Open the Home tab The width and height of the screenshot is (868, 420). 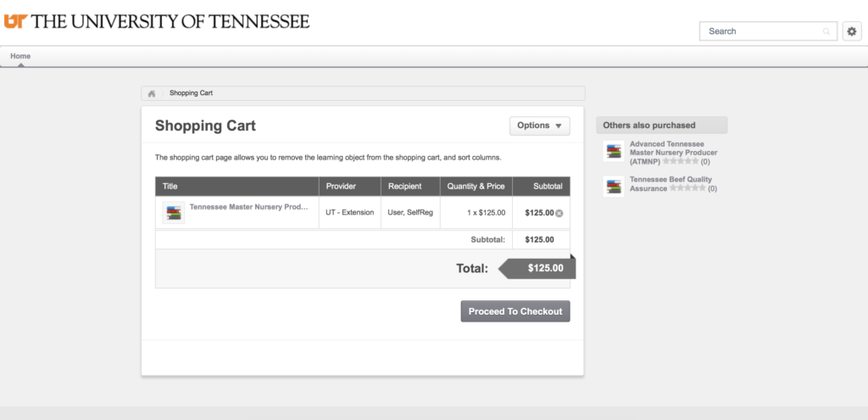[20, 56]
